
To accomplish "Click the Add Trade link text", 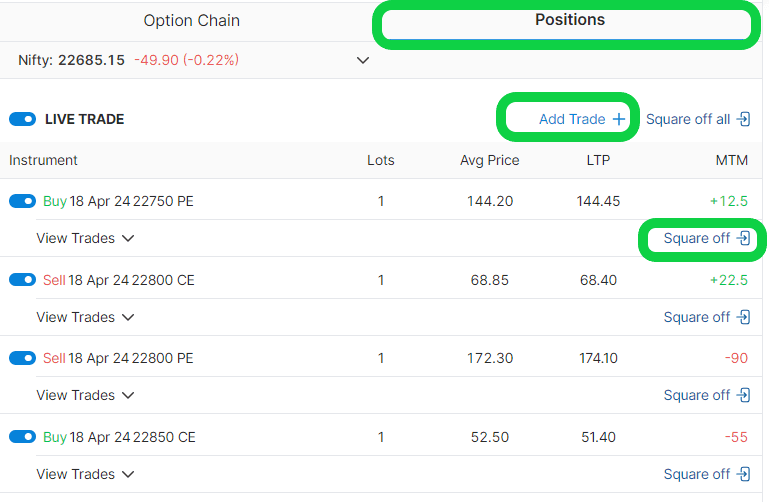I will (x=572, y=119).
